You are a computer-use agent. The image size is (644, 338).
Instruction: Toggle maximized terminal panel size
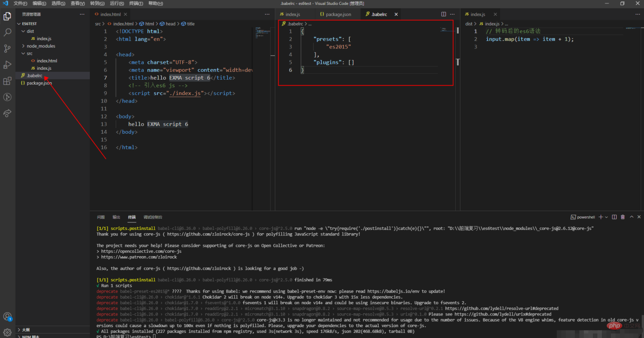632,217
